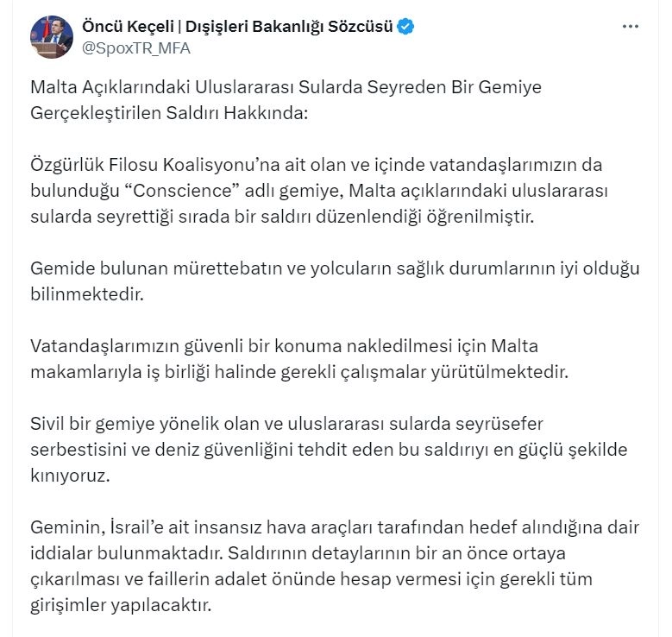672x637 pixels.
Task: Click the blue verified badge
Action: (406, 27)
